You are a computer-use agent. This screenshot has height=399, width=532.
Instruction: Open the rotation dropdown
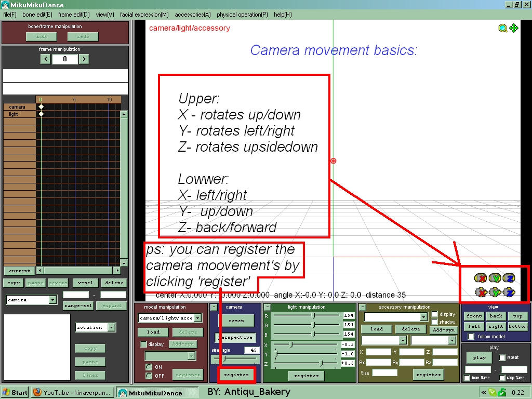[x=111, y=327]
